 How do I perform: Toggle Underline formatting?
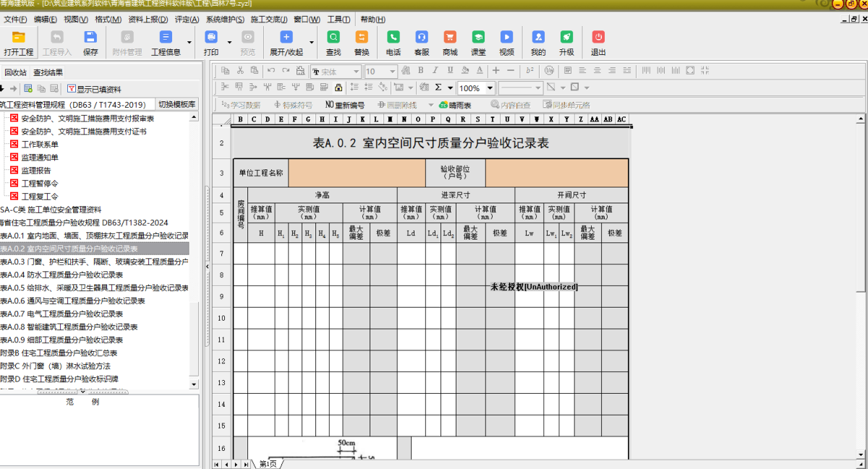pyautogui.click(x=450, y=70)
